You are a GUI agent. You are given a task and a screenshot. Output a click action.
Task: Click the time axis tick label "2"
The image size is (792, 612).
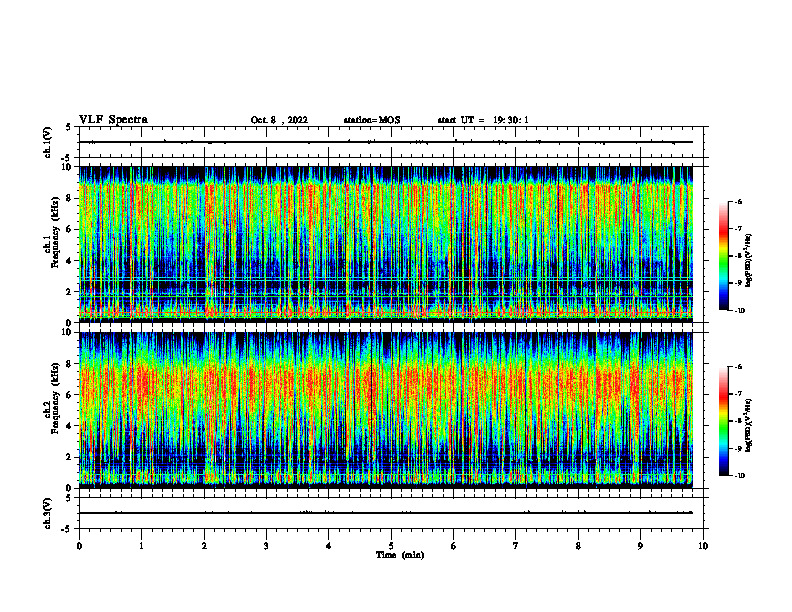point(204,546)
